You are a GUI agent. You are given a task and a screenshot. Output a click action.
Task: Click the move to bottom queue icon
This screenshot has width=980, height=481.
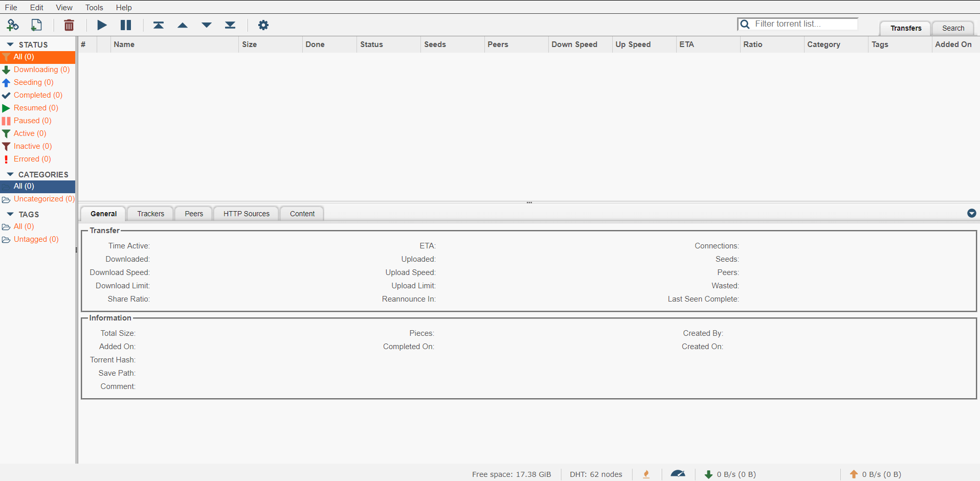coord(230,25)
